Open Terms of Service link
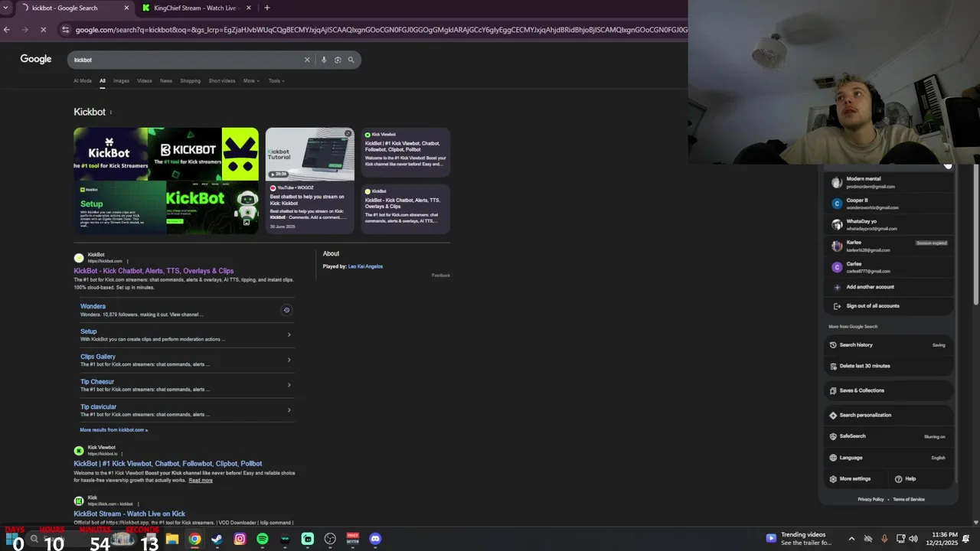This screenshot has height=551, width=980. [x=909, y=500]
